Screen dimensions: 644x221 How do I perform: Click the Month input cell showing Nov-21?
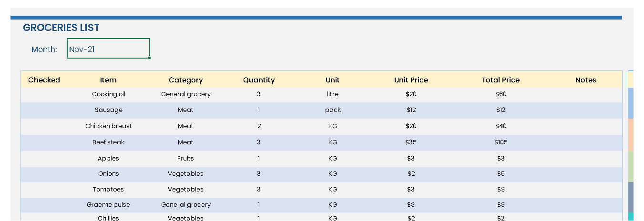click(108, 49)
